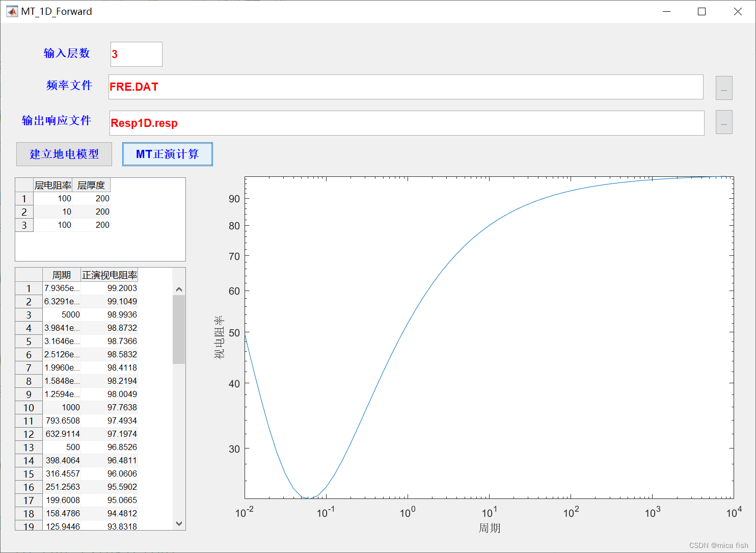Click layer 2 resistivity cell value 10
Screen dimensions: 756x553
[53, 212]
